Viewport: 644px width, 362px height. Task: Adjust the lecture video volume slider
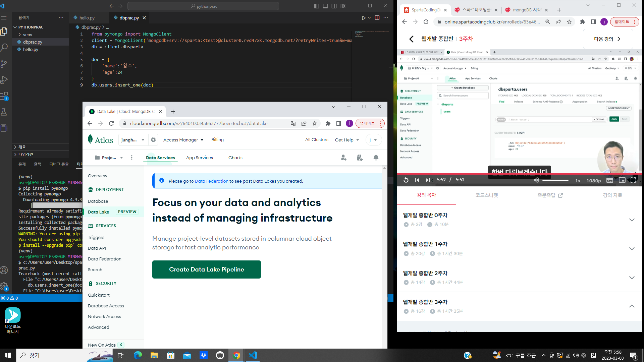tap(555, 180)
